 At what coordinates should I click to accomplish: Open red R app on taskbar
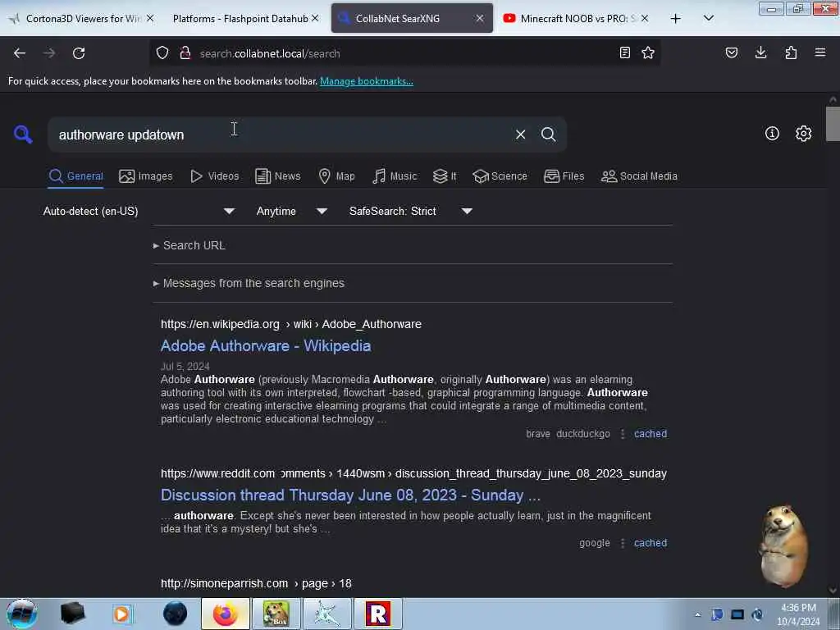coord(377,614)
